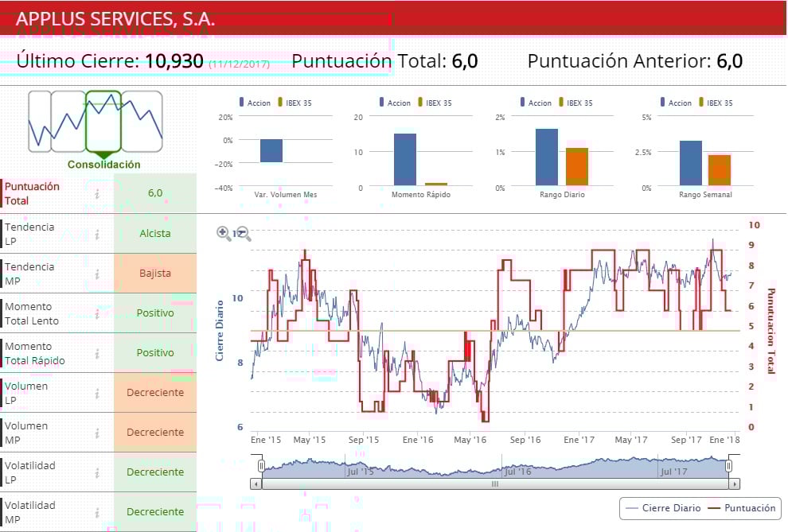
Task: Click the Consolidación phase diagram thumbnail
Action: tap(96, 122)
